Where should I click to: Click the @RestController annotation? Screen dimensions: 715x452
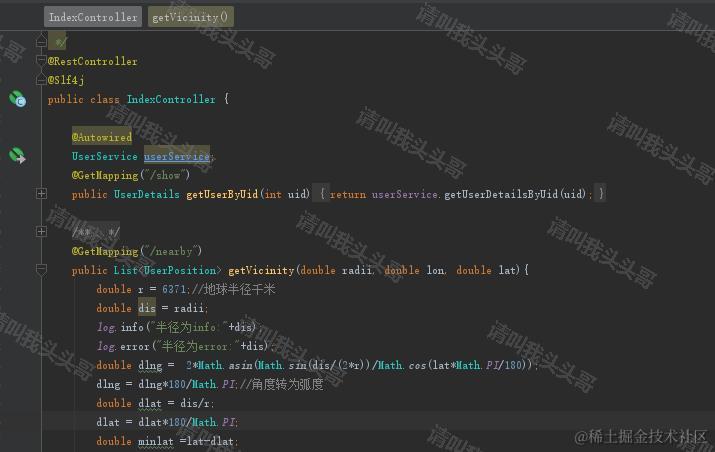tap(93, 61)
